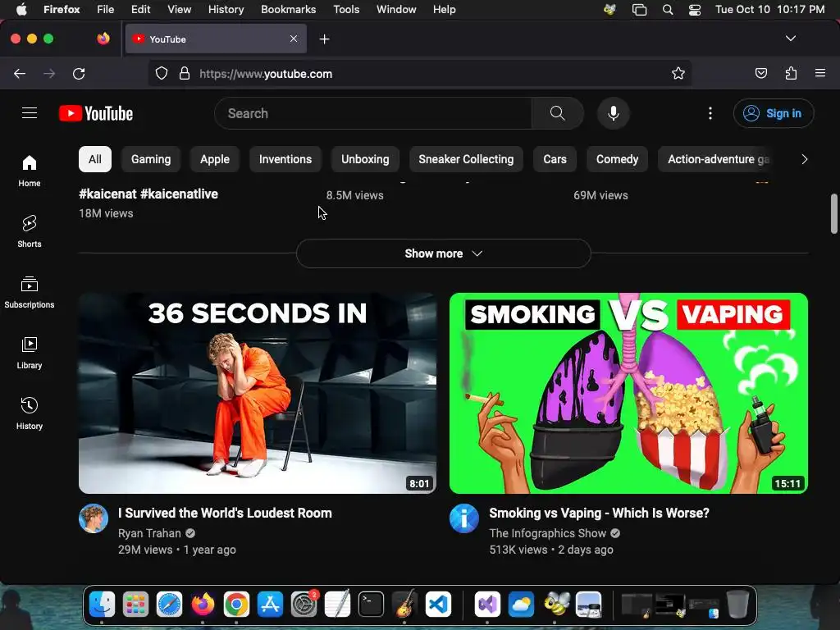This screenshot has width=840, height=630.
Task: Save page to Pocket
Action: pos(760,73)
